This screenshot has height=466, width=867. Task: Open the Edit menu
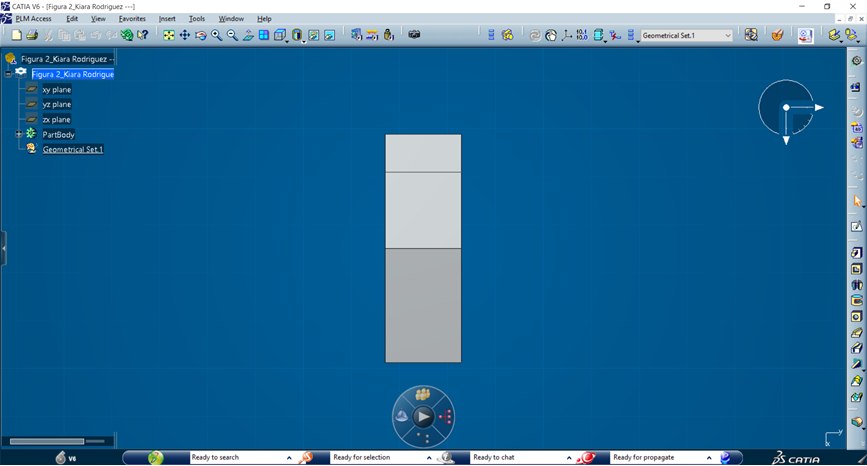click(72, 19)
